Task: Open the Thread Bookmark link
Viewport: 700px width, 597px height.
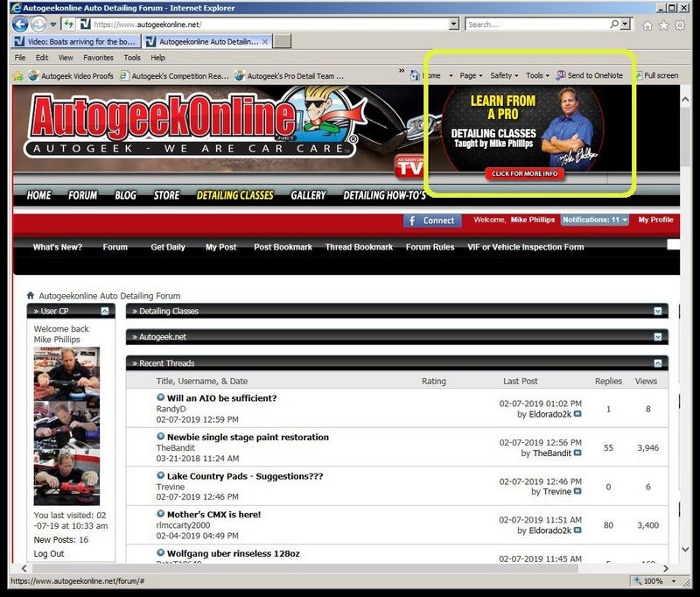Action: (359, 247)
